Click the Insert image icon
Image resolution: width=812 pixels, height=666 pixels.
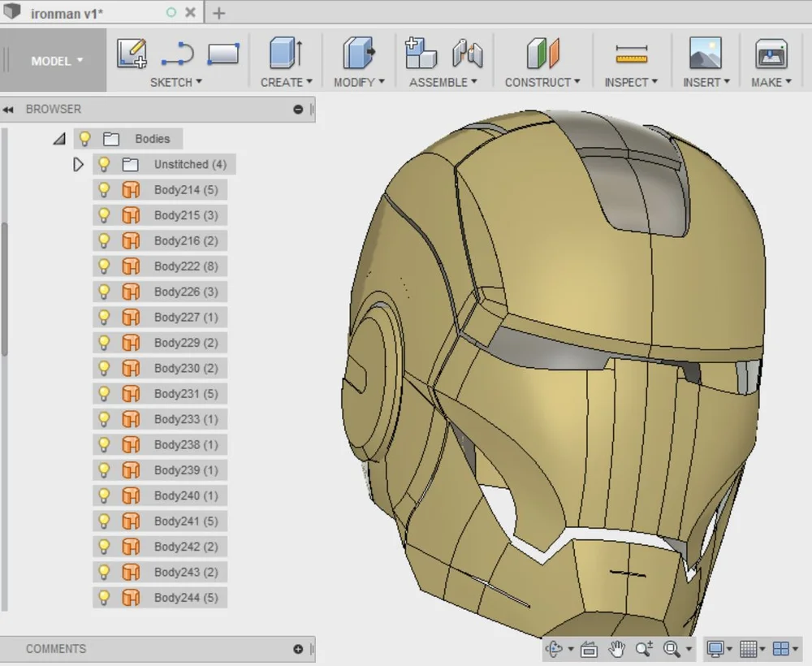click(705, 54)
